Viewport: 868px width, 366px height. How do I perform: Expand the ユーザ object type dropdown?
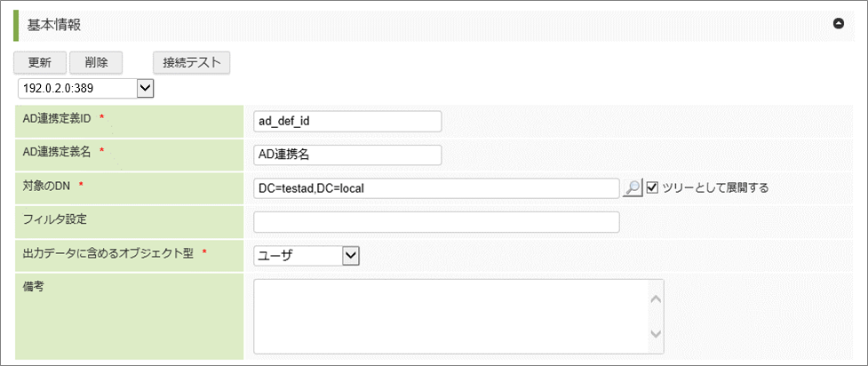(x=306, y=256)
